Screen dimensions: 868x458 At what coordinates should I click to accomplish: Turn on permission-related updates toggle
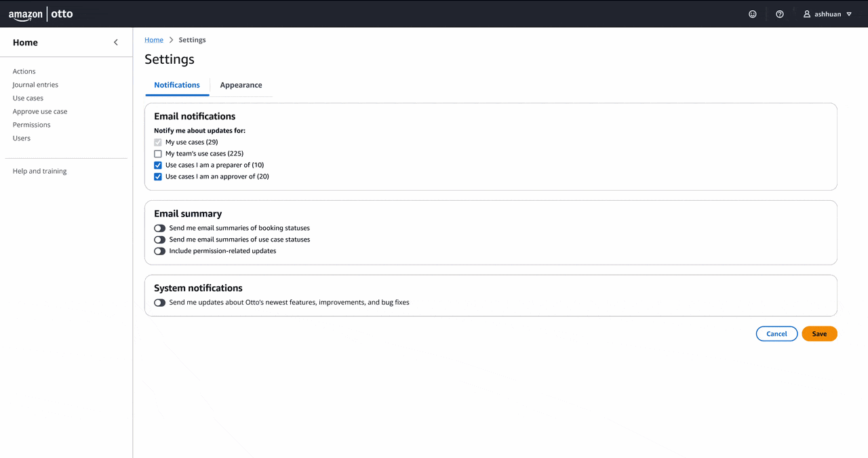[x=160, y=251]
